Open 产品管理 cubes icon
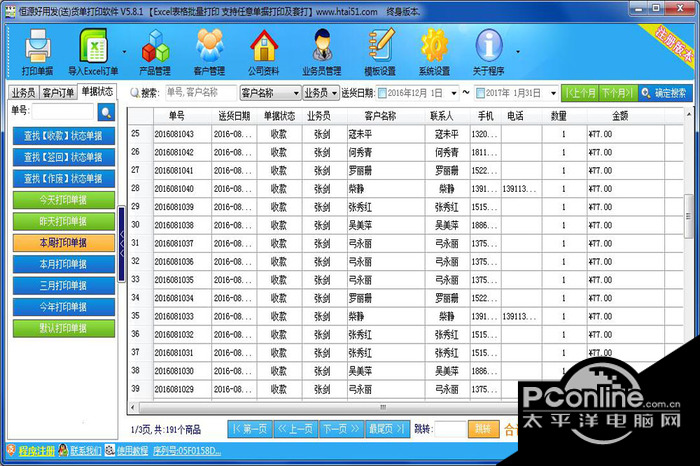Viewport: 700px width, 466px height. click(155, 52)
